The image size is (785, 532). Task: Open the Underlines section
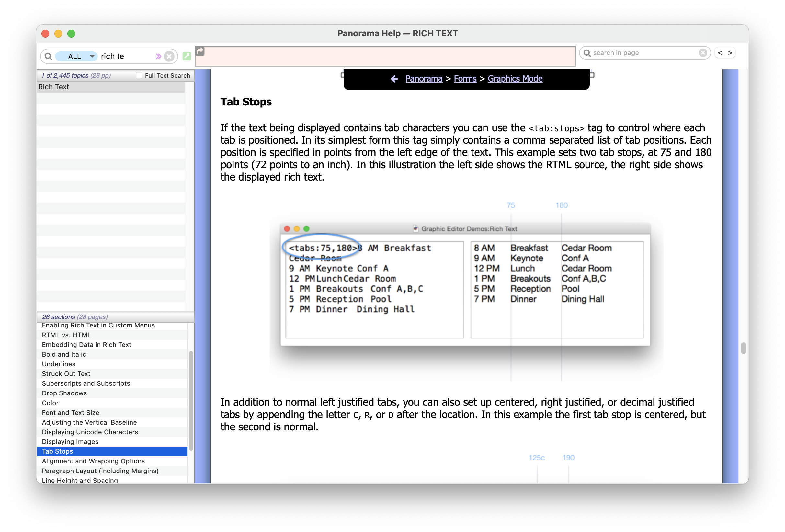(112, 364)
